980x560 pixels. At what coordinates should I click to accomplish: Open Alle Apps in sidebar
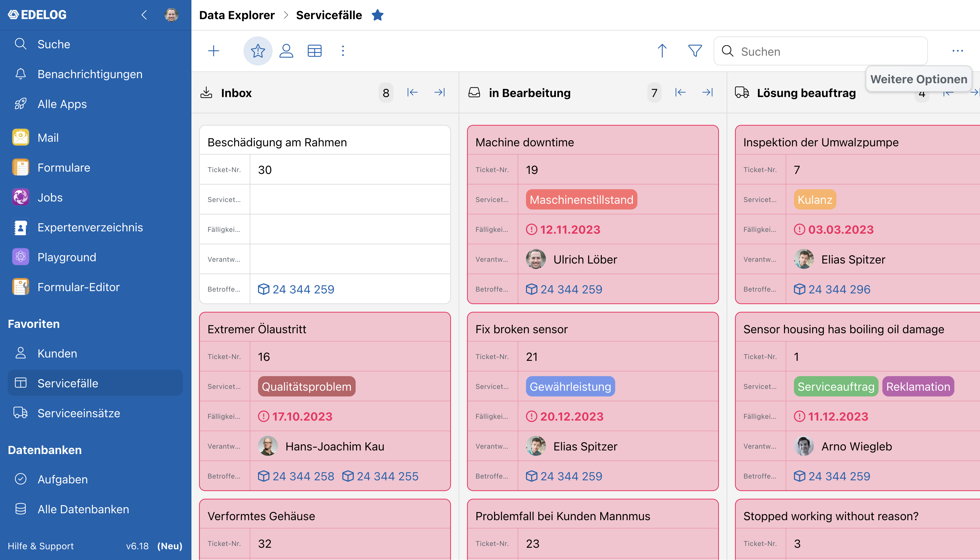(x=96, y=104)
